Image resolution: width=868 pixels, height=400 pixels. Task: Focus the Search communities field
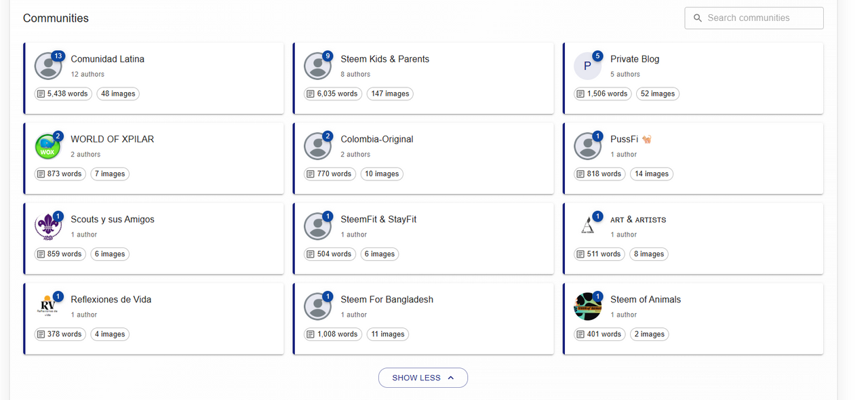pos(754,18)
